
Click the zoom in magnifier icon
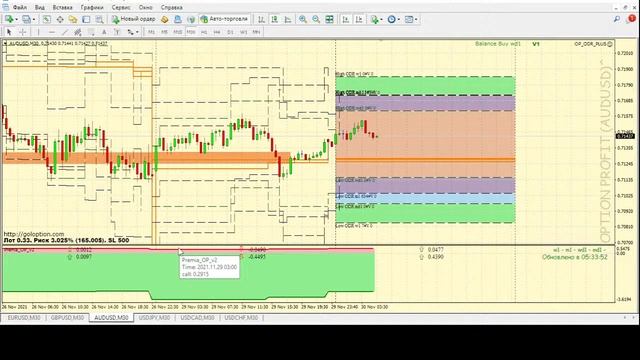point(303,19)
